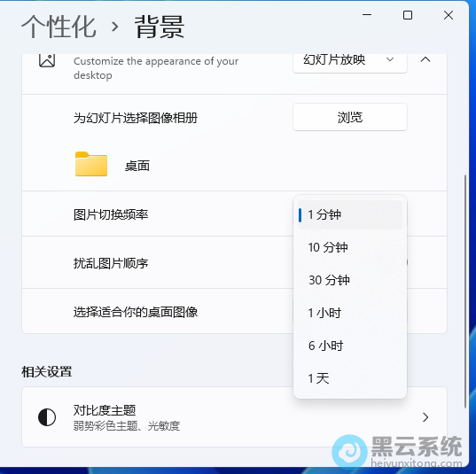The height and width of the screenshot is (474, 476).
Task: Click the chevron arrow on 对比度主题 row
Action: (x=425, y=417)
